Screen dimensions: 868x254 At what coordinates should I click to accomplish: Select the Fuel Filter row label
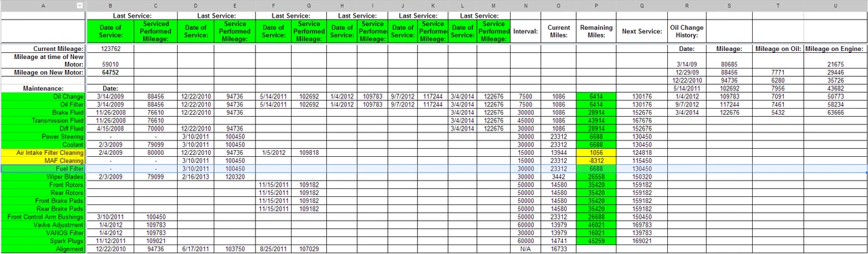(x=43, y=168)
